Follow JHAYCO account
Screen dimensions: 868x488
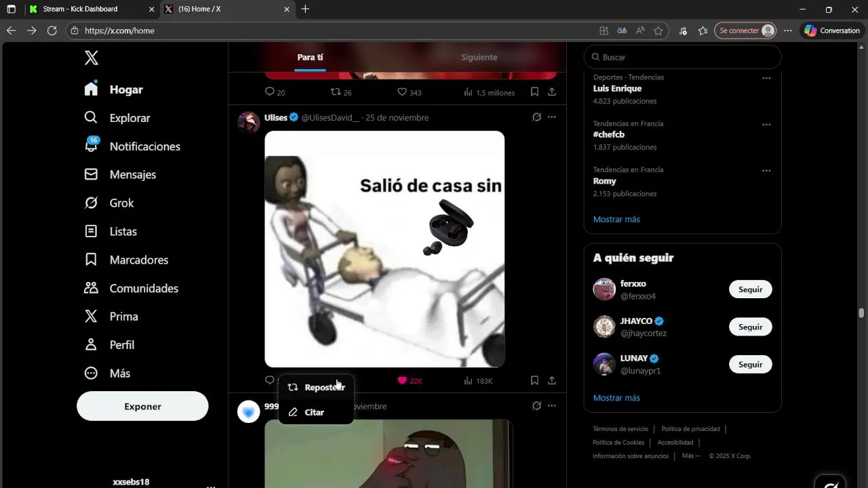click(x=751, y=327)
